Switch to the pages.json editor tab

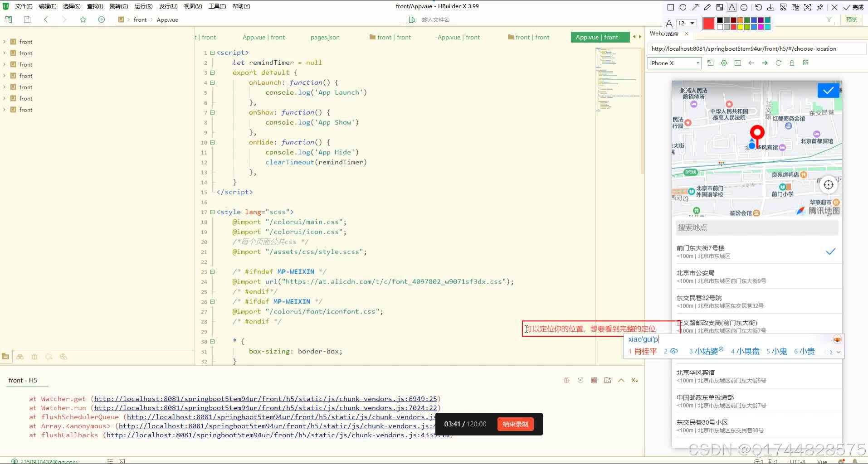coord(325,37)
